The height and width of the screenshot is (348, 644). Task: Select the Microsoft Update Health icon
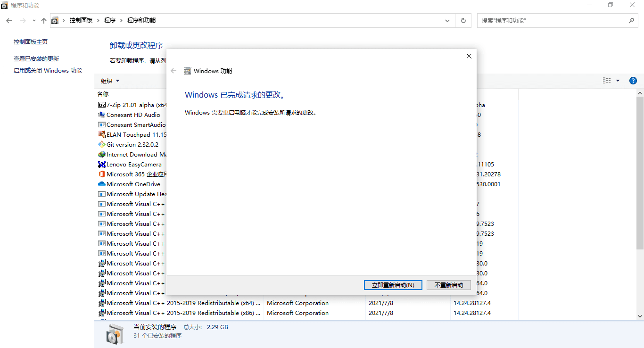click(102, 194)
